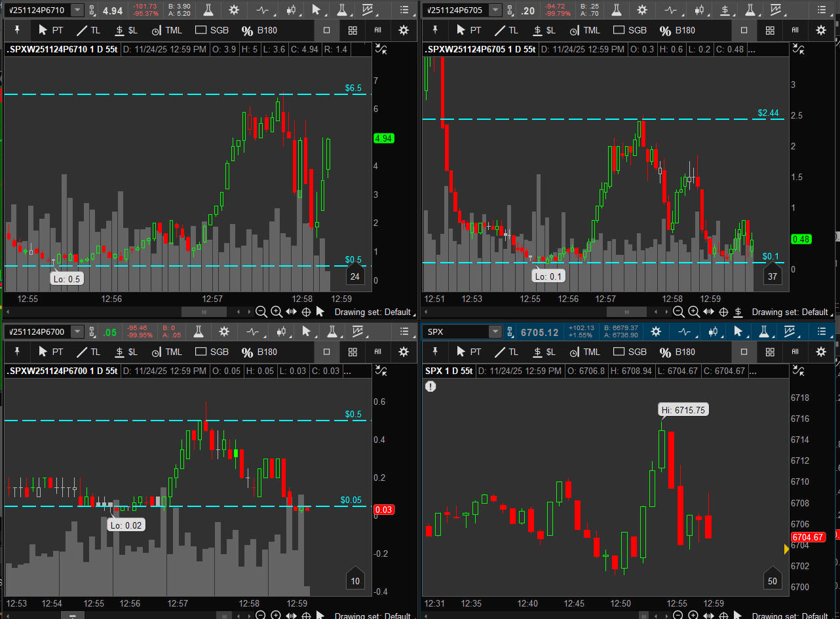The image size is (840, 619).
Task: Click zoom out magnifier under P6705 chart
Action: (679, 312)
